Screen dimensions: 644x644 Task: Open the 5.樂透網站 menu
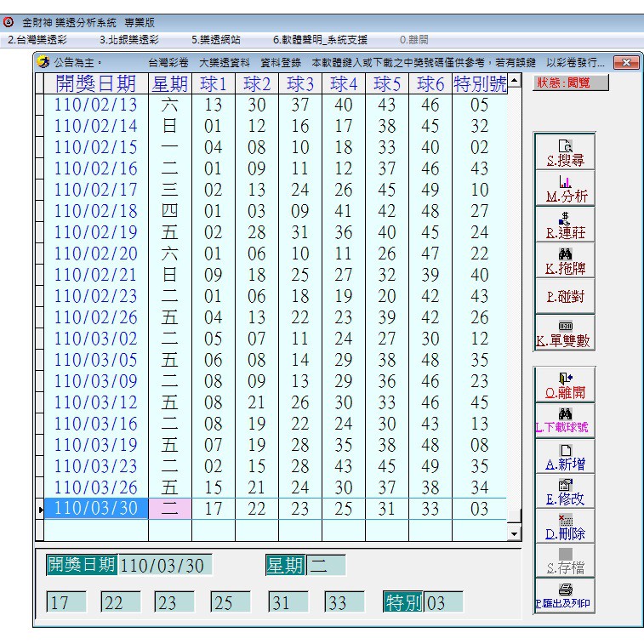[x=218, y=39]
